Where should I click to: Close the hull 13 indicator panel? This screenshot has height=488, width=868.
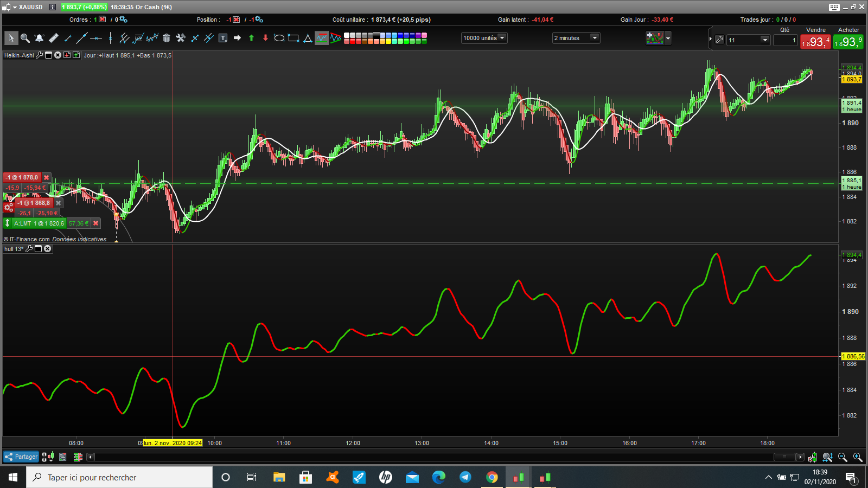[x=48, y=249]
